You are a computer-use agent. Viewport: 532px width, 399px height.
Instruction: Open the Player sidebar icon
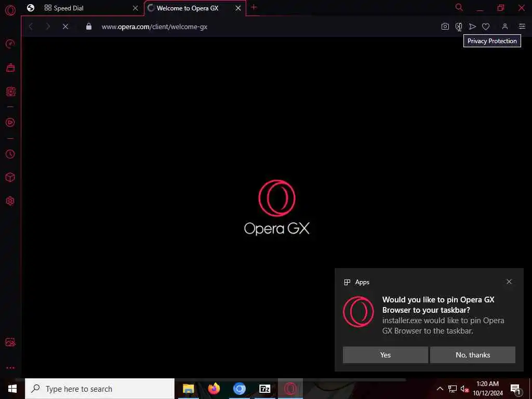[10, 123]
